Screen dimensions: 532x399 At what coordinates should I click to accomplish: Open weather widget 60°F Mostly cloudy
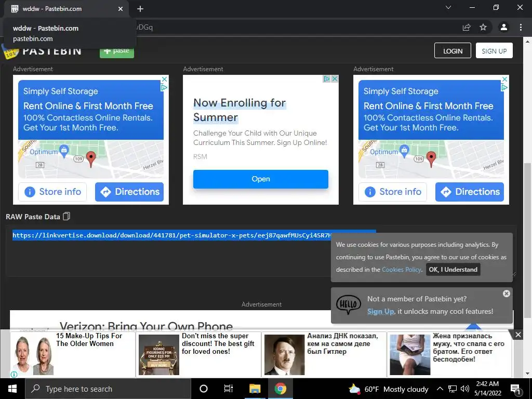389,389
